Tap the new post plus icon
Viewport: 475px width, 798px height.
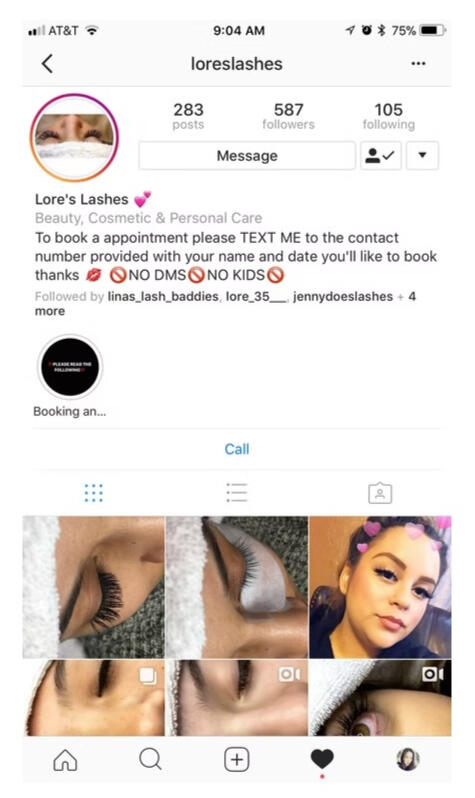(237, 760)
